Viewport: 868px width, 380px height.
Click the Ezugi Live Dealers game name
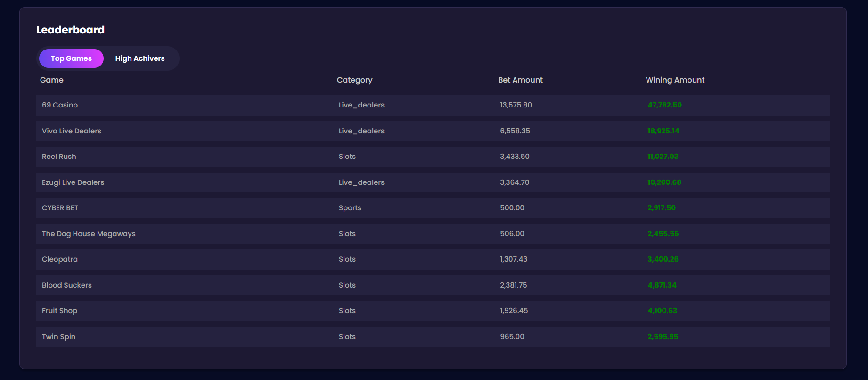73,182
